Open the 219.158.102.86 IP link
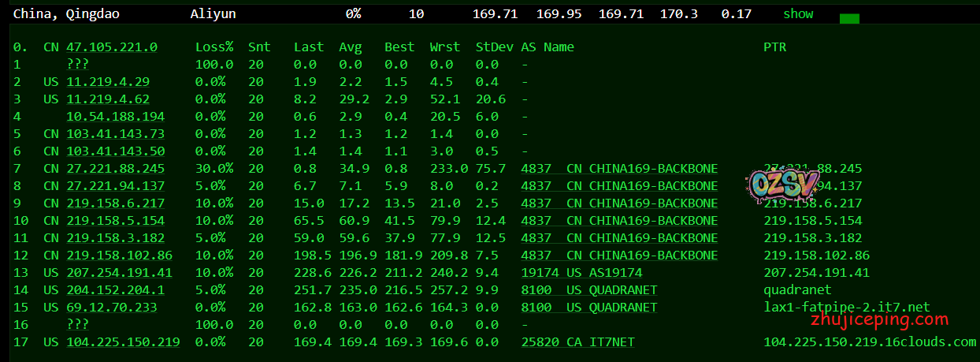This screenshot has height=362, width=980. coord(119,256)
